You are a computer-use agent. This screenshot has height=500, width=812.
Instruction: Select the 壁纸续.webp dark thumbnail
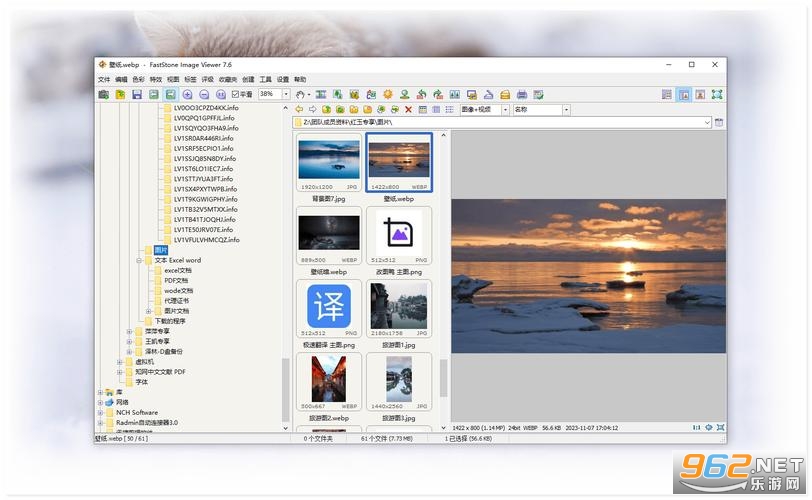point(329,235)
